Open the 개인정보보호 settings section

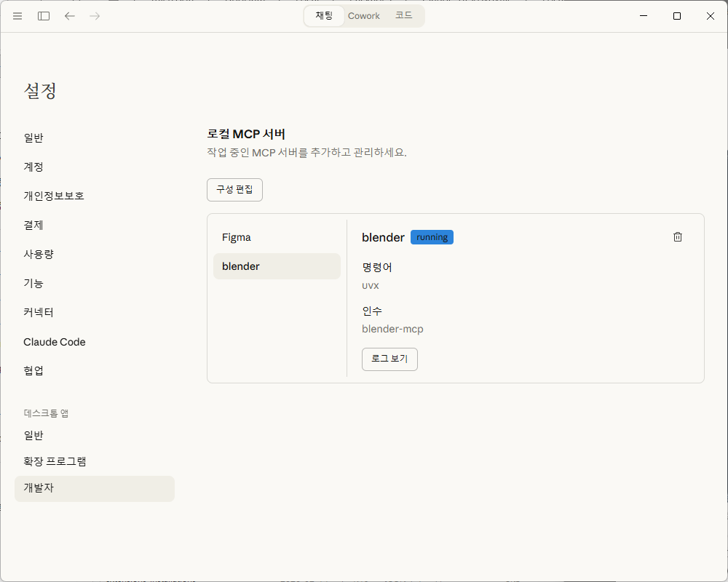54,196
